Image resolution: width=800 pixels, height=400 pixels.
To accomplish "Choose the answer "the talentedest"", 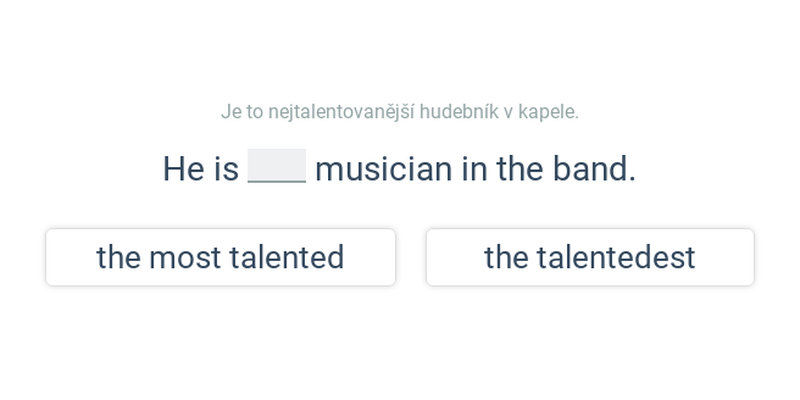I will [x=590, y=257].
